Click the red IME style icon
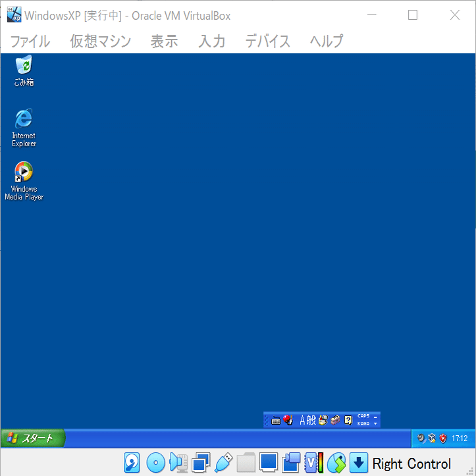Image resolution: width=476 pixels, height=476 pixels. (x=288, y=420)
